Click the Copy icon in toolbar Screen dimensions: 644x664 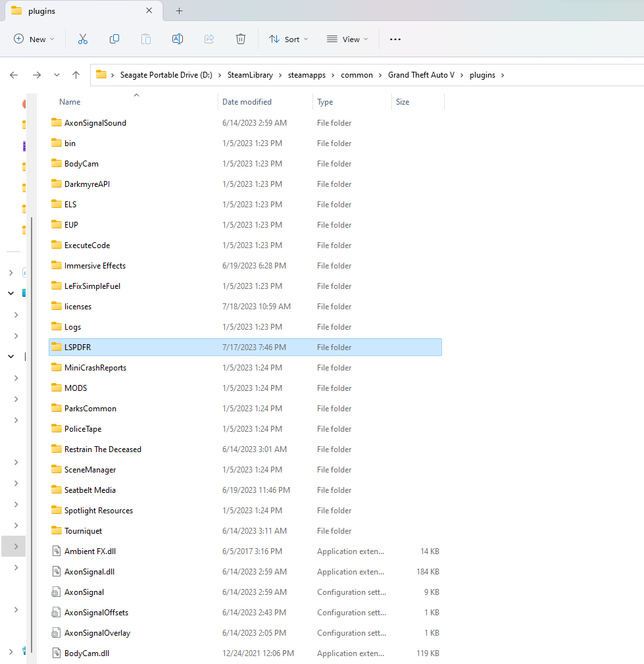tap(114, 39)
